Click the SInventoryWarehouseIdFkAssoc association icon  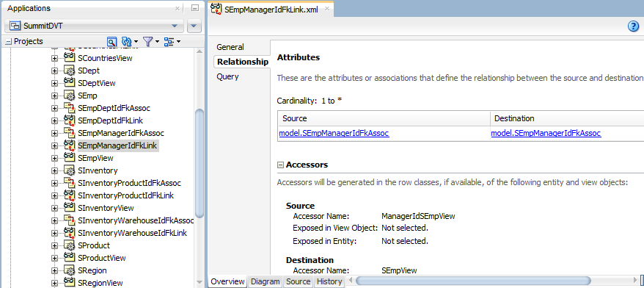pyautogui.click(x=69, y=220)
